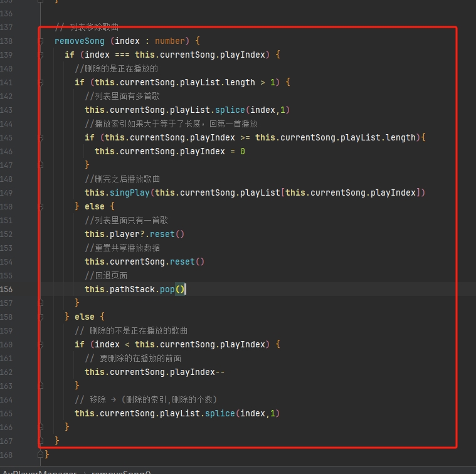This screenshot has width=476, height=474.
Task: Select removeSong() in the breadcrumb bar
Action: pyautogui.click(x=121, y=471)
